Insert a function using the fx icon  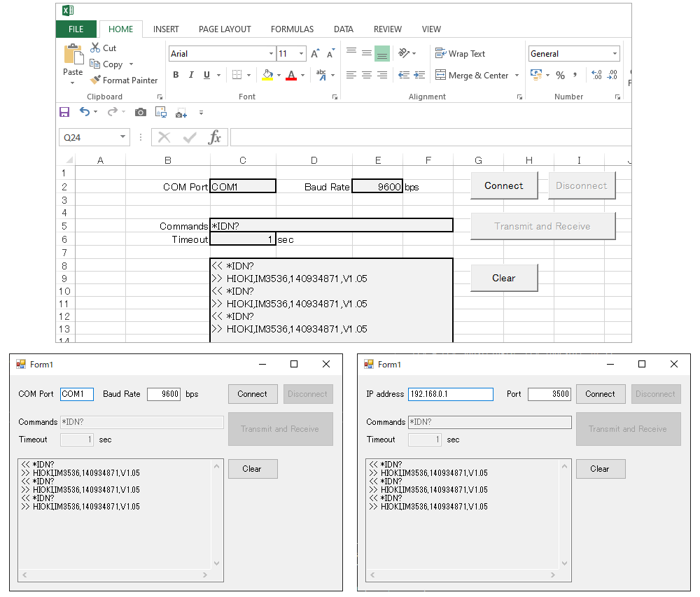[x=214, y=137]
